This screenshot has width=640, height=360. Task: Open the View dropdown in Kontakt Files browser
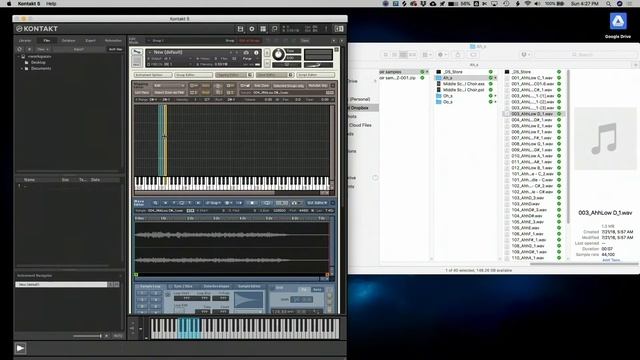[43, 49]
